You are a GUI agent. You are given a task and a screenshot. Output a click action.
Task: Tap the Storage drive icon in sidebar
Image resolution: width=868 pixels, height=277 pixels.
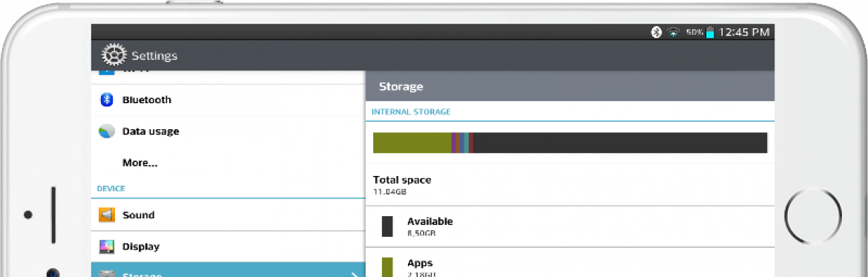click(107, 274)
